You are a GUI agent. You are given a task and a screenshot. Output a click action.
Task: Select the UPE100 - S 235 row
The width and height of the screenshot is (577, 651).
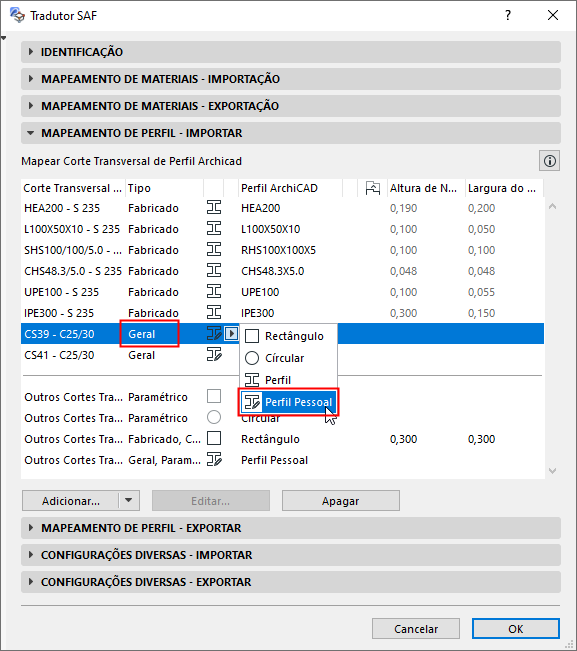click(x=282, y=292)
